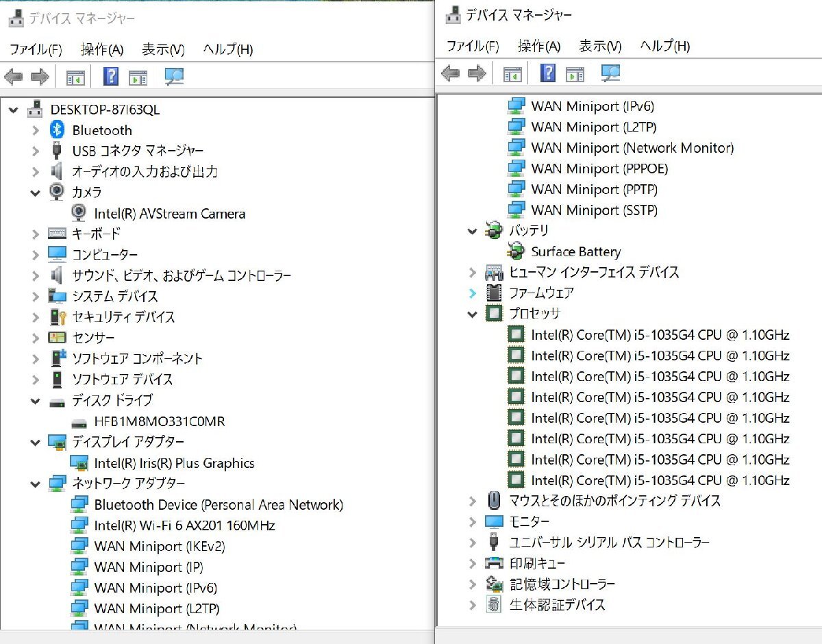The height and width of the screenshot is (644, 822).
Task: Collapse the ディスプレイ アダプター category
Action: pos(36,442)
